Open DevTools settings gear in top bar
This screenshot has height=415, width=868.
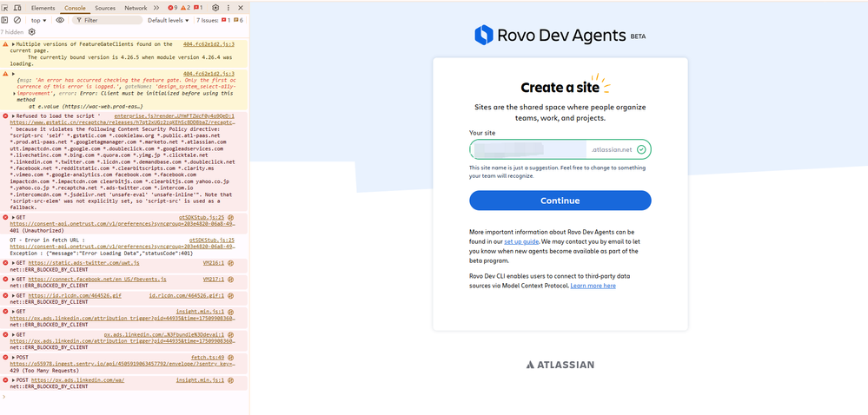pos(215,8)
